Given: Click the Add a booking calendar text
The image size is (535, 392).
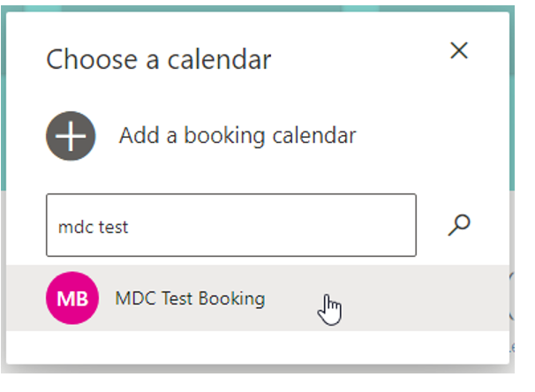Looking at the screenshot, I should 237,136.
